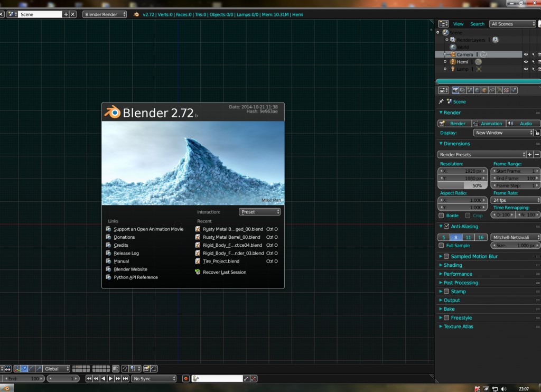Viewport: 541px width, 392px height.
Task: Open the Render Presets dropdown
Action: 481,154
